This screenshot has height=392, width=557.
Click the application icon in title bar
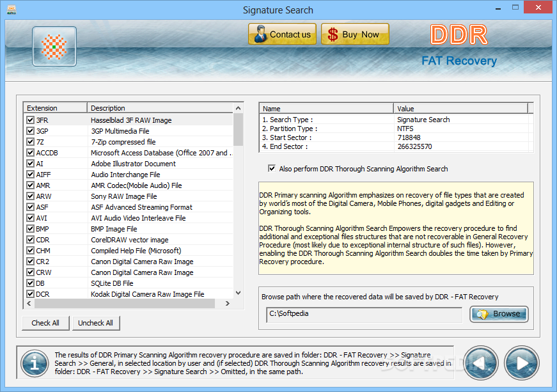(x=12, y=10)
